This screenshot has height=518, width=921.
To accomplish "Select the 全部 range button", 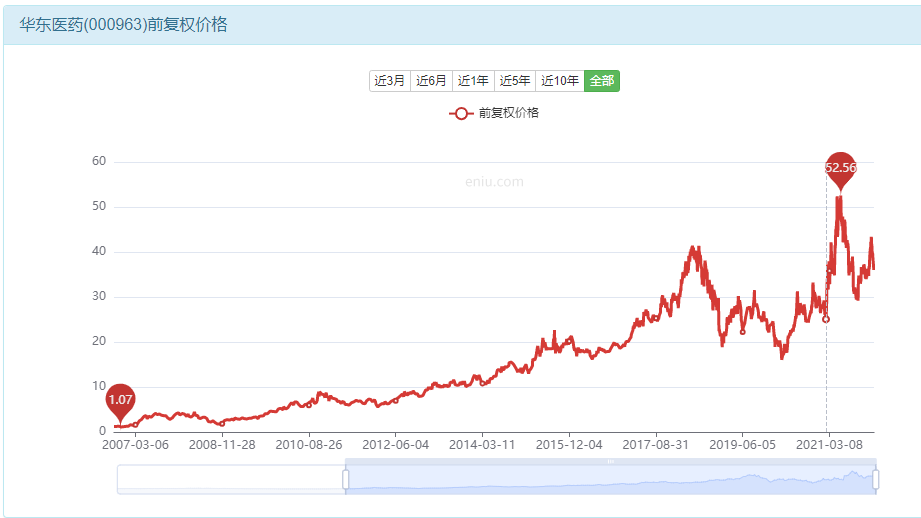I will pyautogui.click(x=602, y=81).
